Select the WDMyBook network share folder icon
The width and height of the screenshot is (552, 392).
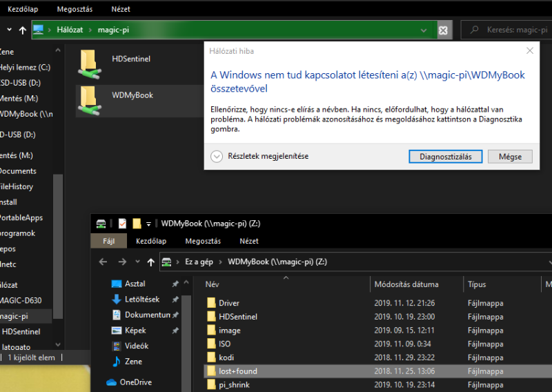(90, 100)
